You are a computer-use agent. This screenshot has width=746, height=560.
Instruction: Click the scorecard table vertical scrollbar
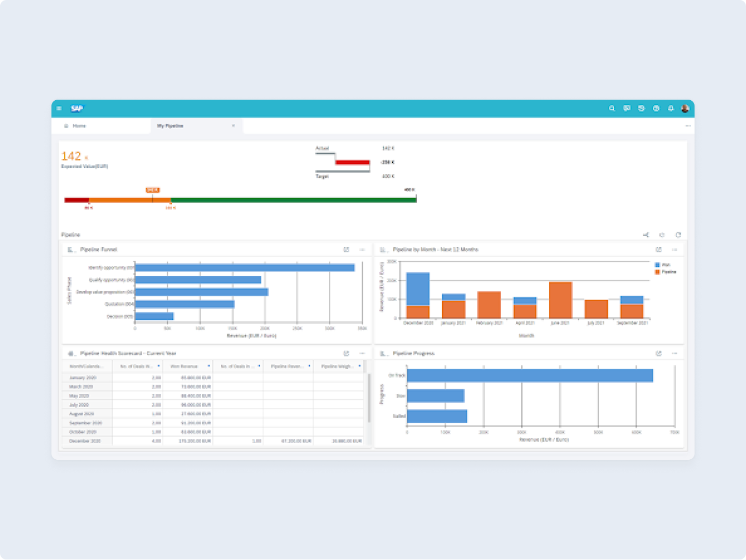click(369, 398)
